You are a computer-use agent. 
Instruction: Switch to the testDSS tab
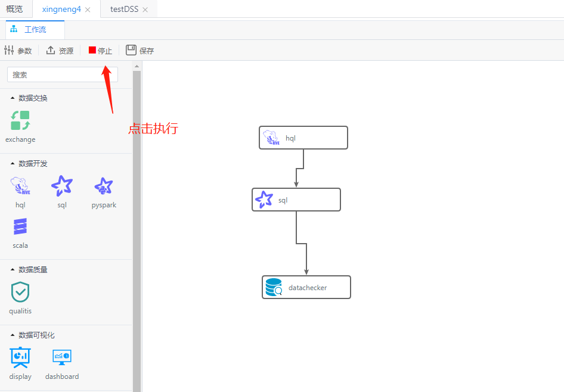(x=123, y=9)
